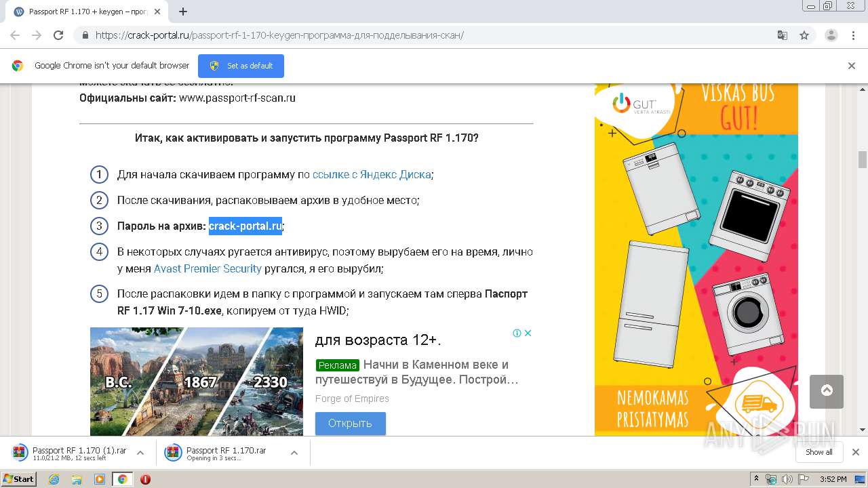
Task: Open the Avast Premier Security link
Action: (208, 268)
